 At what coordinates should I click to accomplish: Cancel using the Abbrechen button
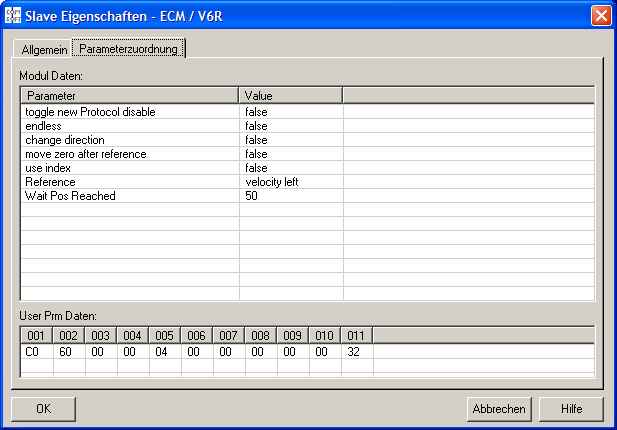(x=499, y=409)
